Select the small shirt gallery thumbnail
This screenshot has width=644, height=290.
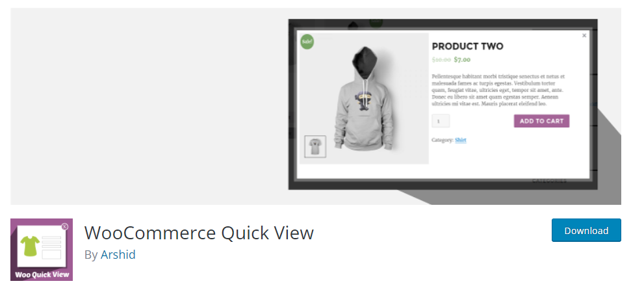tap(315, 146)
